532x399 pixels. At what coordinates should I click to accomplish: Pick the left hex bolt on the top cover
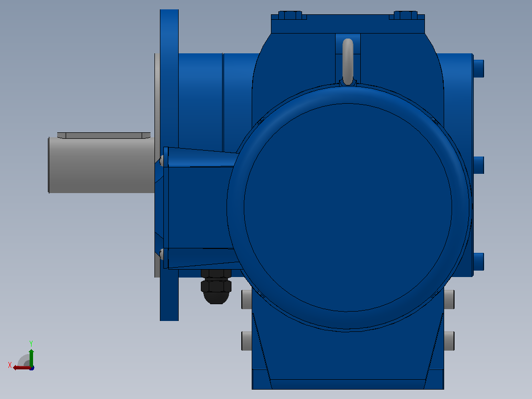coord(290,15)
